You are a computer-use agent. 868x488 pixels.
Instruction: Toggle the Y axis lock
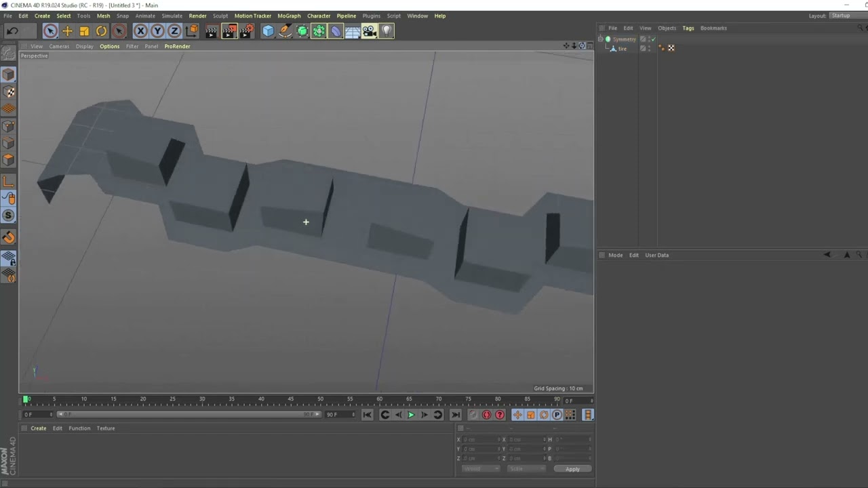[157, 31]
